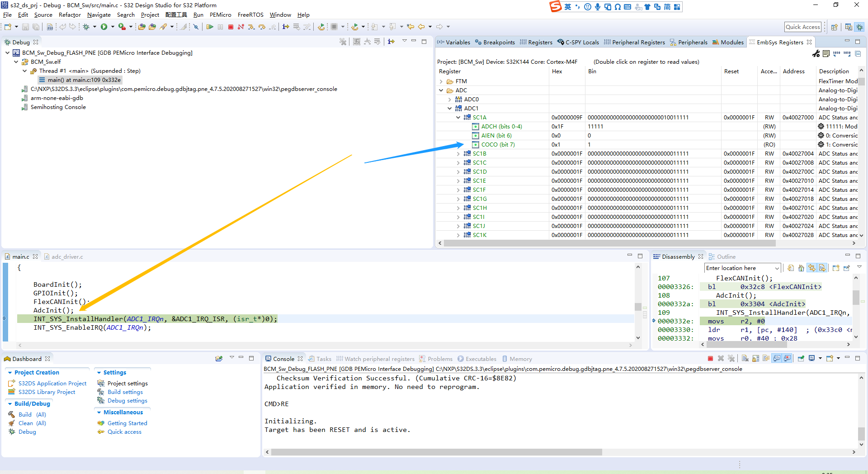Pin the Console view
868x474 pixels.
[x=801, y=358]
